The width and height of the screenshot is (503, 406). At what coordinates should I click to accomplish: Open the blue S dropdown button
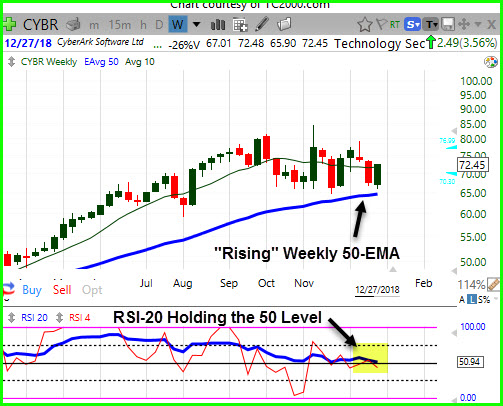click(412, 24)
